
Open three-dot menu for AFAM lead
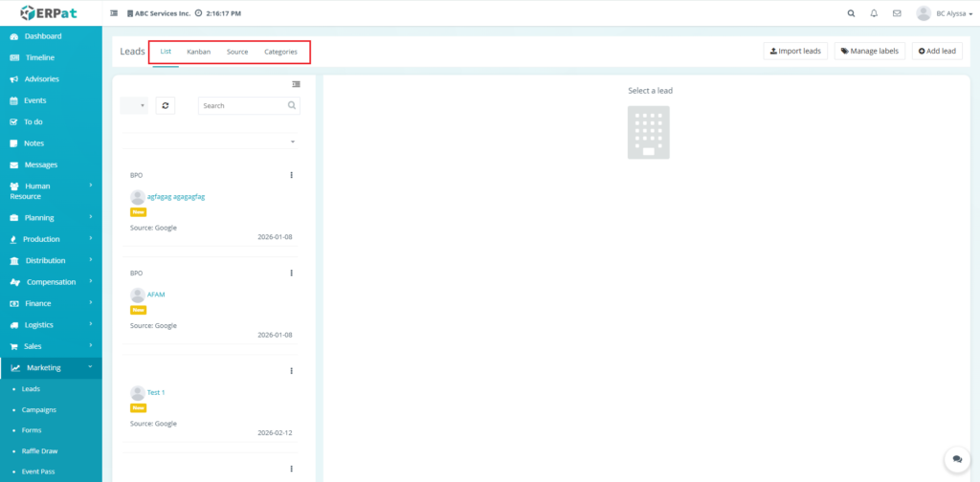[x=291, y=273]
